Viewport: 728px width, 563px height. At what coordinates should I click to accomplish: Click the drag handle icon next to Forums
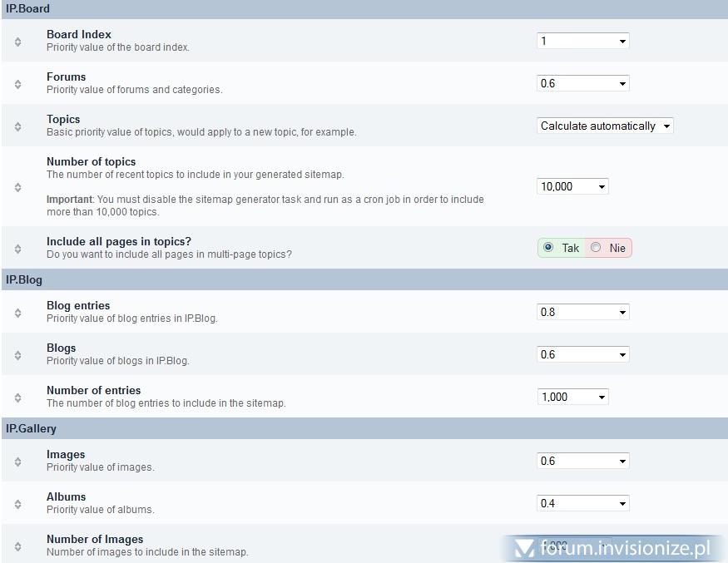pos(18,84)
